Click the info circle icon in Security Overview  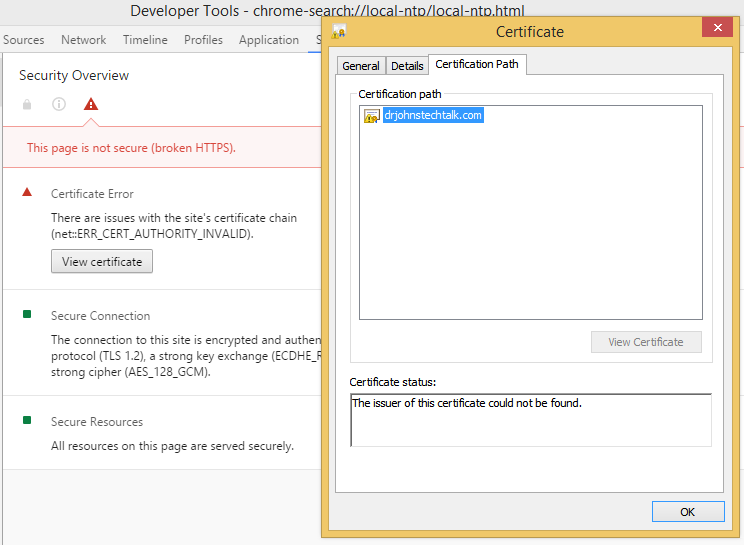pos(59,104)
